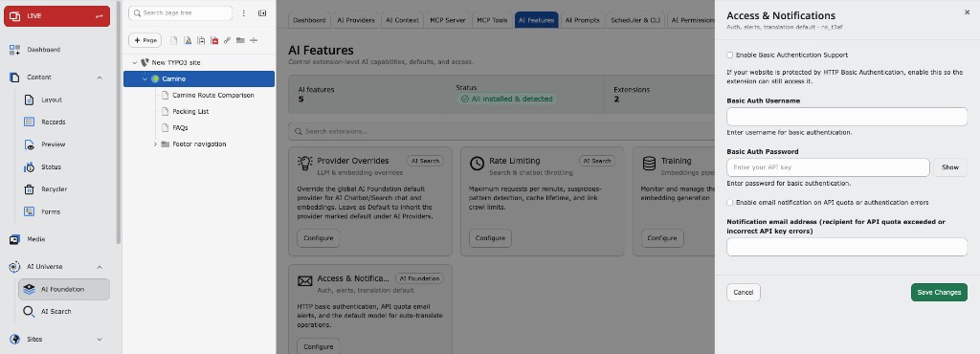Focus the Search page tree field
The width and height of the screenshot is (980, 354).
click(180, 13)
